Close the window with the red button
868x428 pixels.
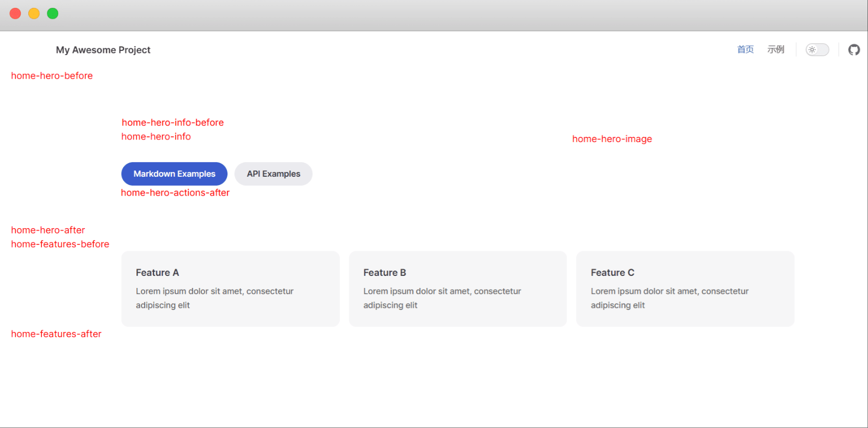[x=15, y=14]
